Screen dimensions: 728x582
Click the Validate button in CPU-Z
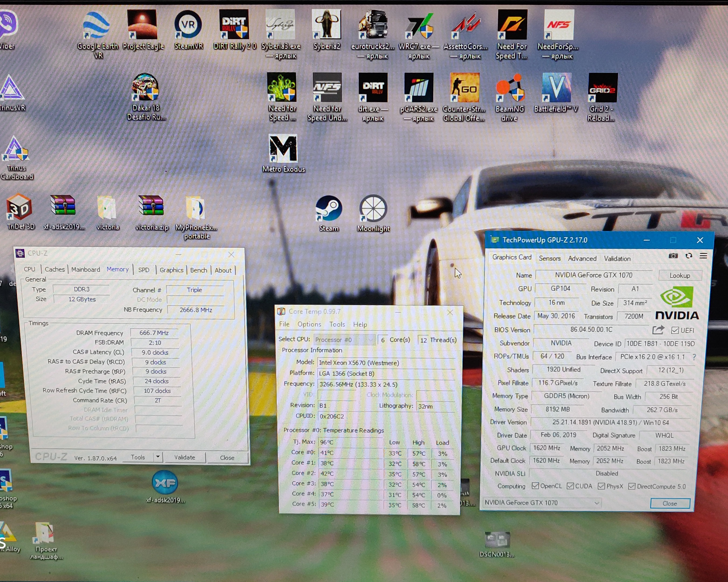(x=185, y=457)
